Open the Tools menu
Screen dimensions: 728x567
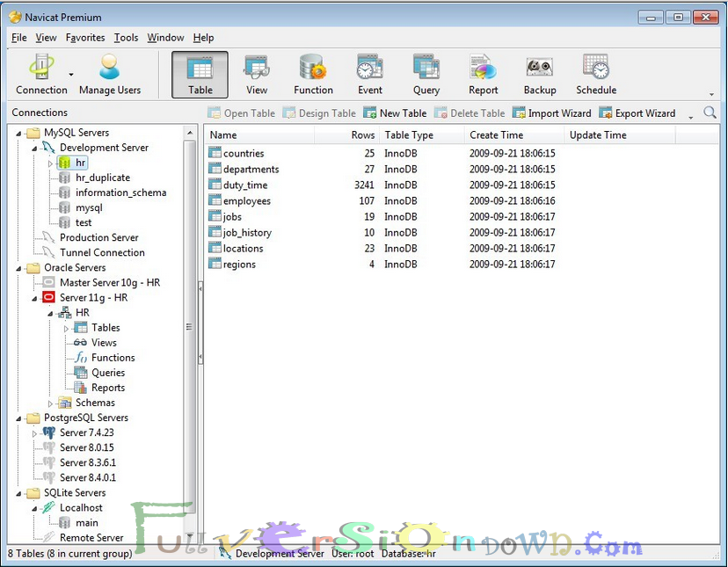coord(127,38)
